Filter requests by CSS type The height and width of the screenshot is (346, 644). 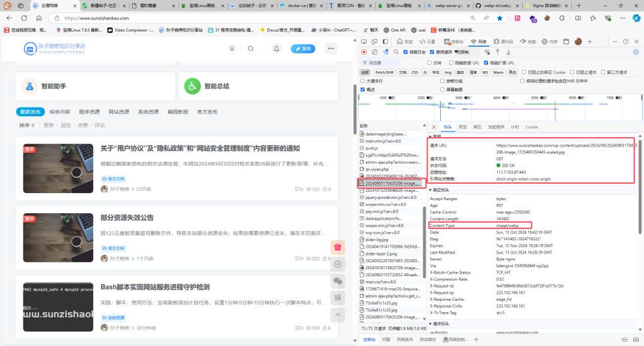tap(415, 72)
